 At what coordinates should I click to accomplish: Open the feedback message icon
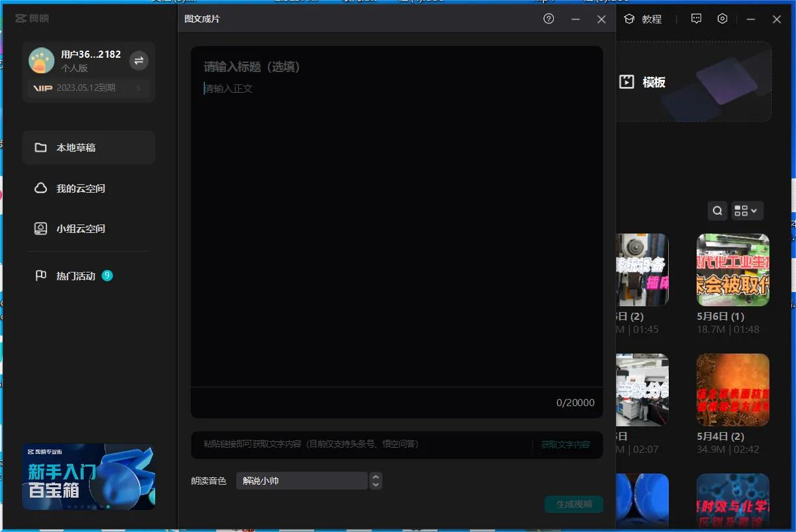[x=696, y=19]
